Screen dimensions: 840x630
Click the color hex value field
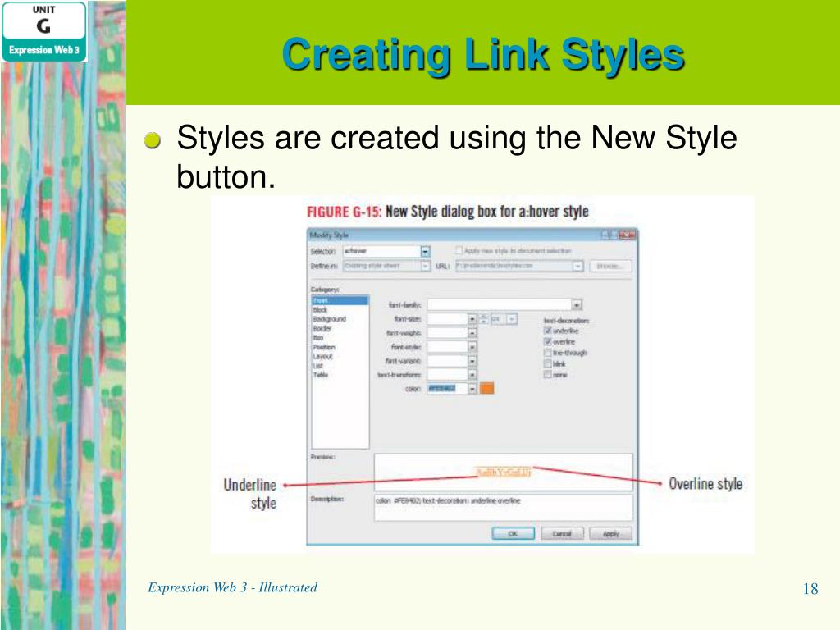click(447, 389)
